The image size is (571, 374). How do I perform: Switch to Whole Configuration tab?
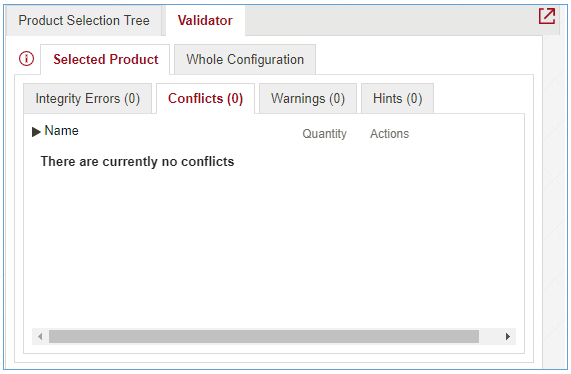pyautogui.click(x=245, y=59)
